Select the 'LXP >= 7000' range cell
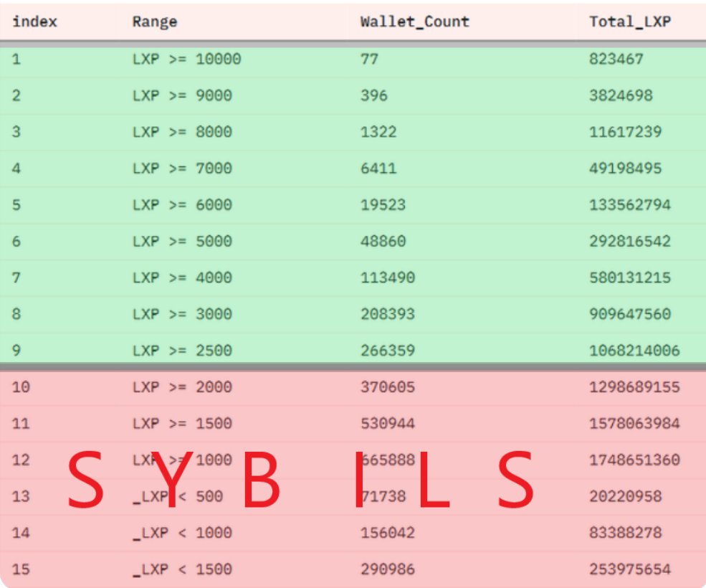706x588 pixels. pyautogui.click(x=182, y=168)
